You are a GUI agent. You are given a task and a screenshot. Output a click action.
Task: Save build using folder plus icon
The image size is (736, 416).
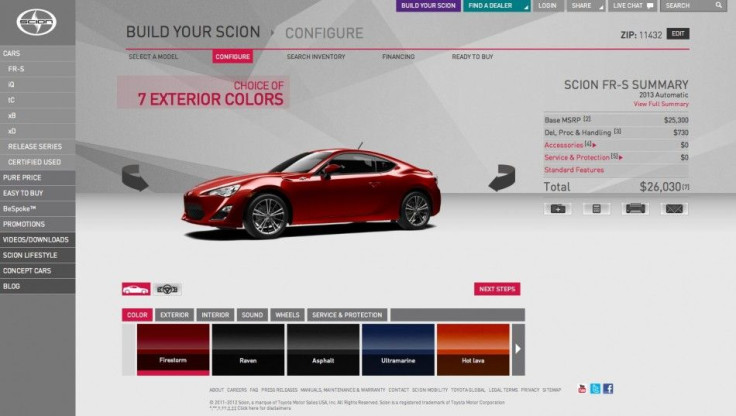(x=558, y=208)
